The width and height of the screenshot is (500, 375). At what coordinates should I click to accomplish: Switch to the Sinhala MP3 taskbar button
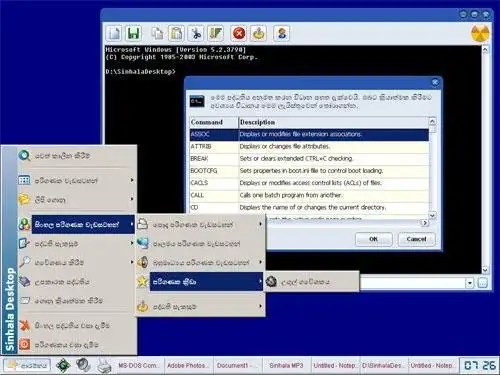point(286,366)
